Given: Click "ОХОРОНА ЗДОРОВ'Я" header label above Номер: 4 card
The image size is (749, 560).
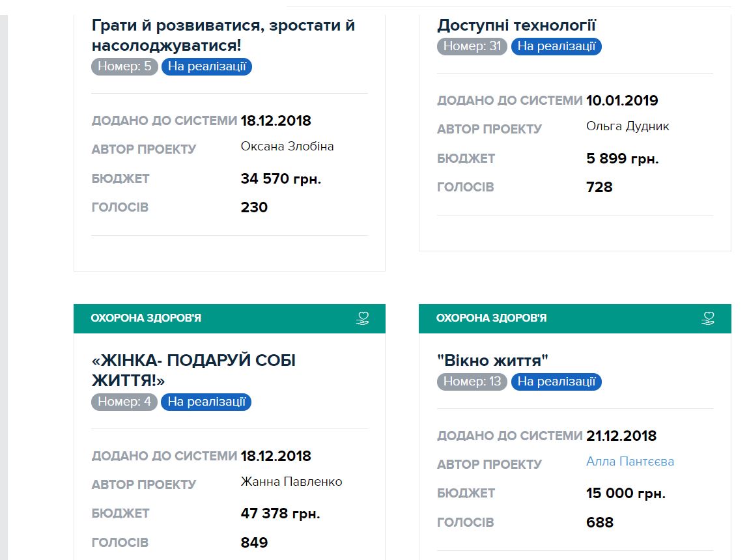Looking at the screenshot, I should 146,318.
